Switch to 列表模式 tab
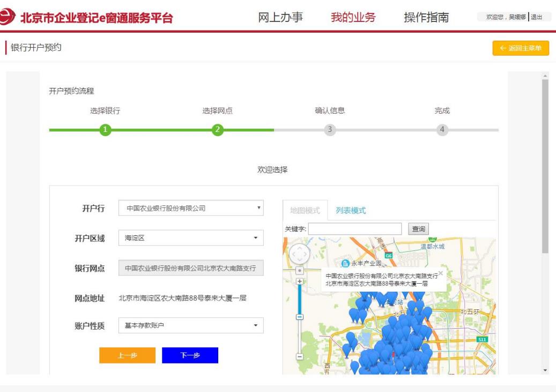This screenshot has height=392, width=556. coord(351,211)
